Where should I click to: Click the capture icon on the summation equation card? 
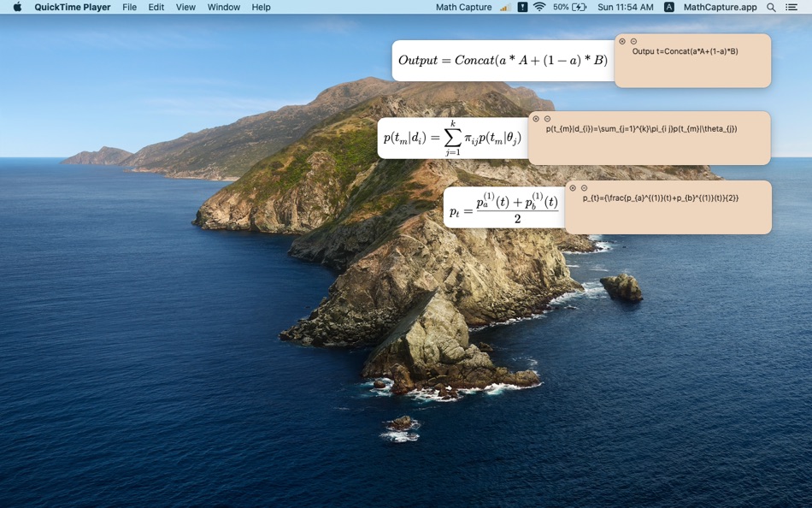point(535,121)
